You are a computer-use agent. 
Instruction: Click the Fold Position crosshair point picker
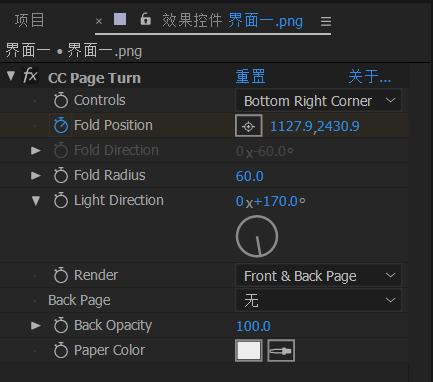point(249,126)
